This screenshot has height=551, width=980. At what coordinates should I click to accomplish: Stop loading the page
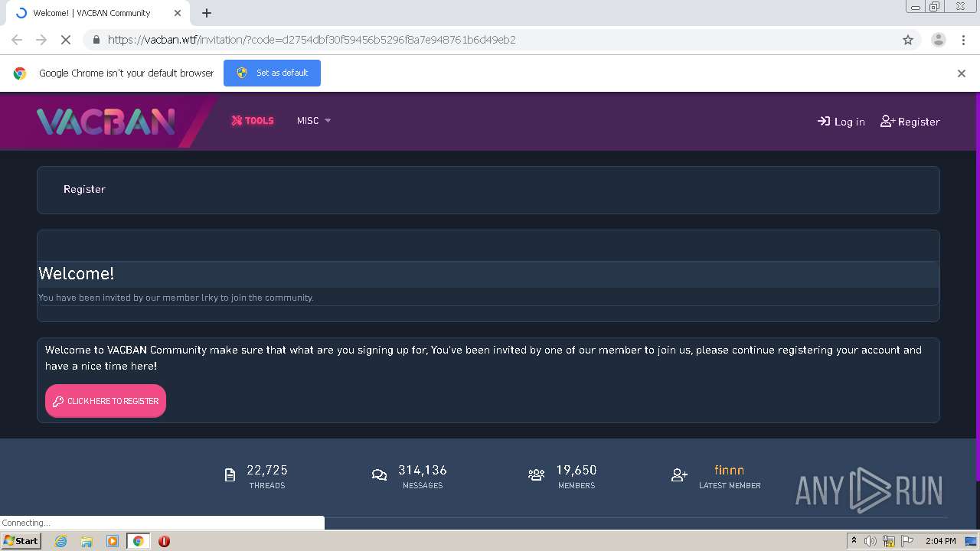pyautogui.click(x=66, y=40)
